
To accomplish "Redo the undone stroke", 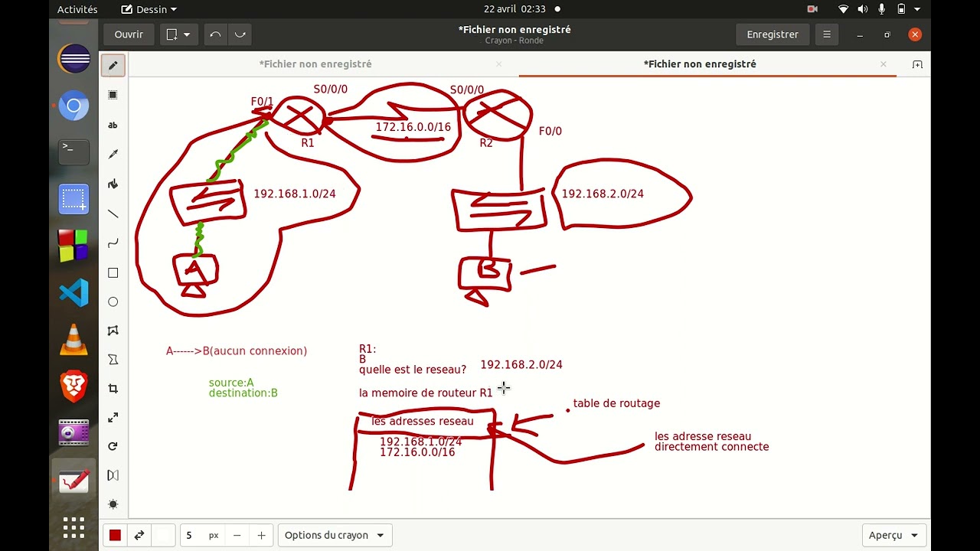I will tap(240, 34).
